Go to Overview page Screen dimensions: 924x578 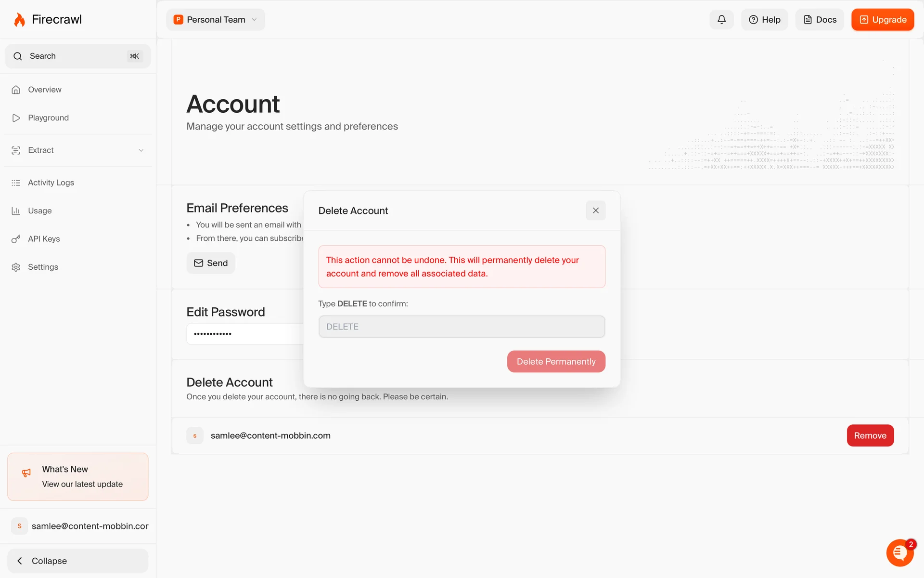coord(45,90)
